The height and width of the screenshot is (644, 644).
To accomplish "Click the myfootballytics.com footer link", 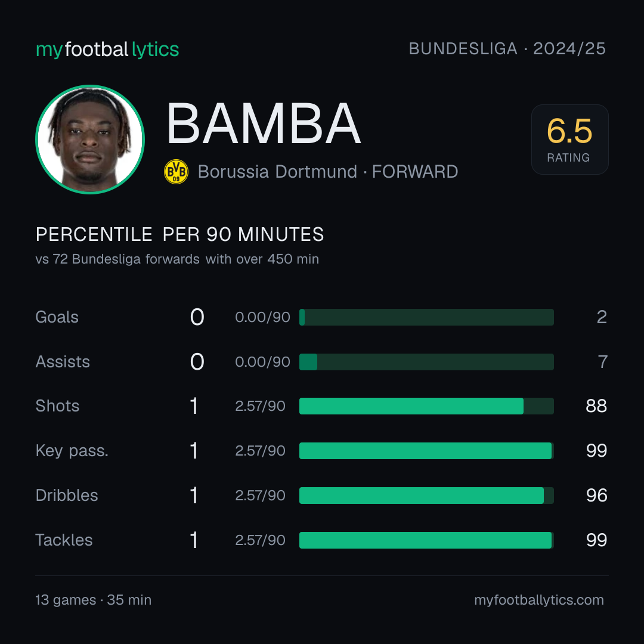I will [539, 600].
